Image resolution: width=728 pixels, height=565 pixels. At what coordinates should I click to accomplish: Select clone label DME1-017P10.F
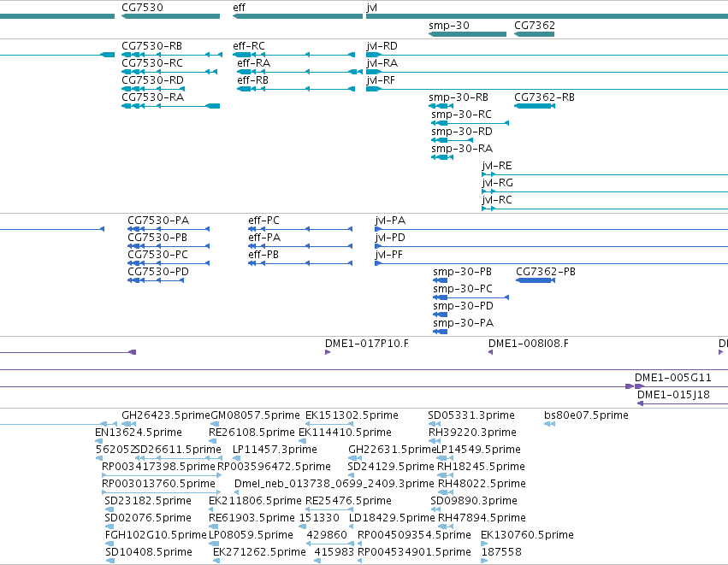367,344
